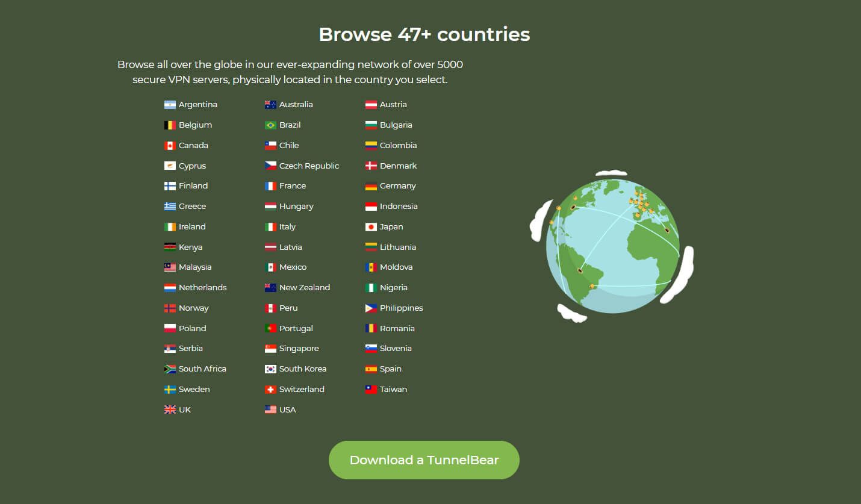Click the Bulgaria flag icon
861x504 pixels.
coord(371,125)
